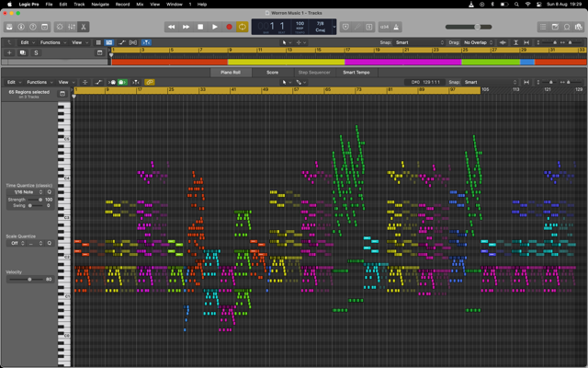Click Scale Quantize Q button
Image resolution: width=588 pixels, height=368 pixels.
click(49, 243)
